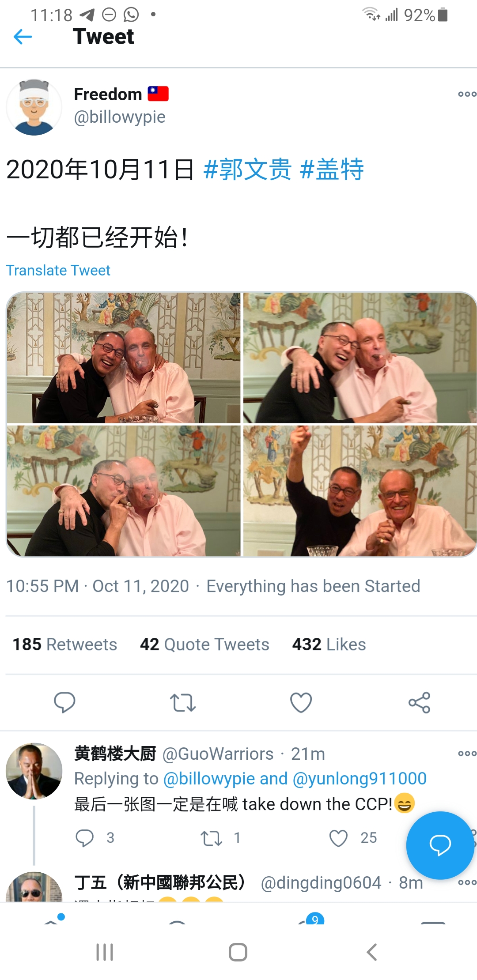Reply to the GuoWarriors comment
477x980 pixels.
coord(84,838)
